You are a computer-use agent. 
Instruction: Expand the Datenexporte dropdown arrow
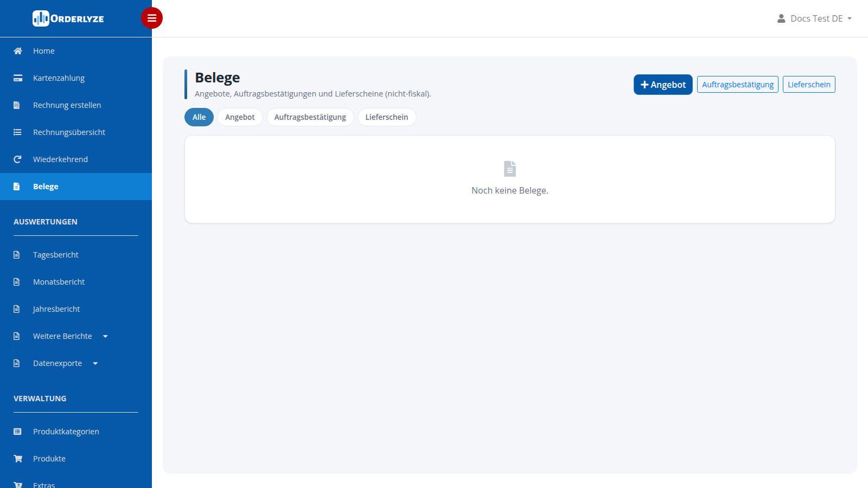(x=95, y=363)
